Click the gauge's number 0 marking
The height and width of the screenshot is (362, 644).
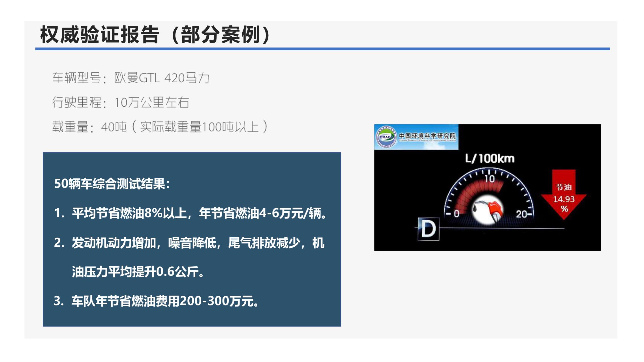pyautogui.click(x=456, y=214)
